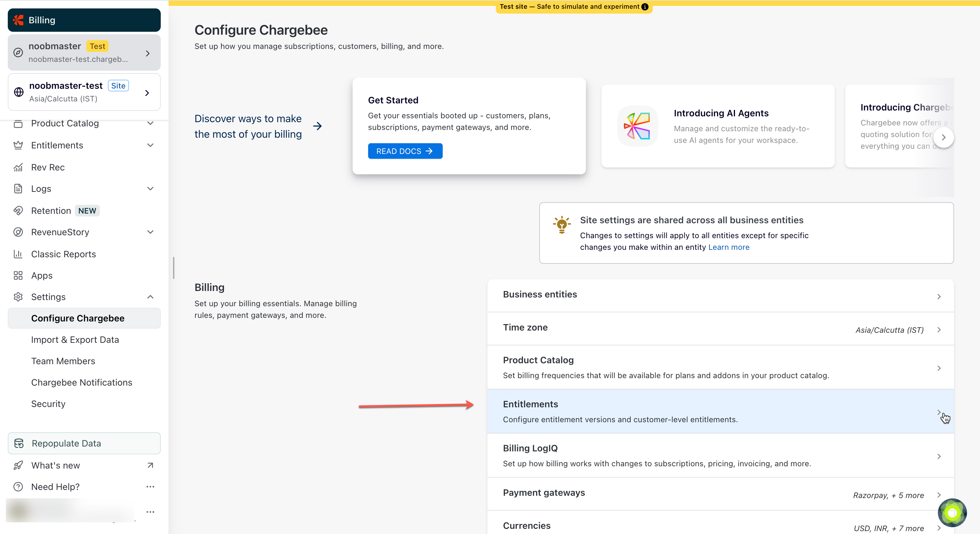The width and height of the screenshot is (980, 534).
Task: Click the test site info icon
Action: tap(645, 6)
